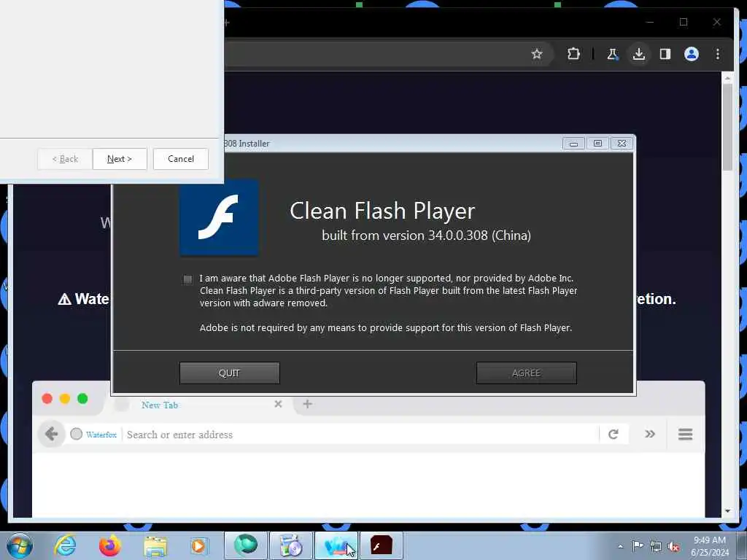
Task: Click Chrome scrollbar down arrow
Action: pyautogui.click(x=727, y=511)
